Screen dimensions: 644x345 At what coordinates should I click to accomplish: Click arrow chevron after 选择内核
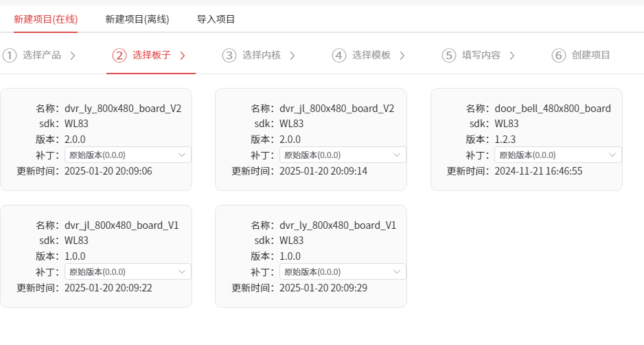(x=292, y=56)
